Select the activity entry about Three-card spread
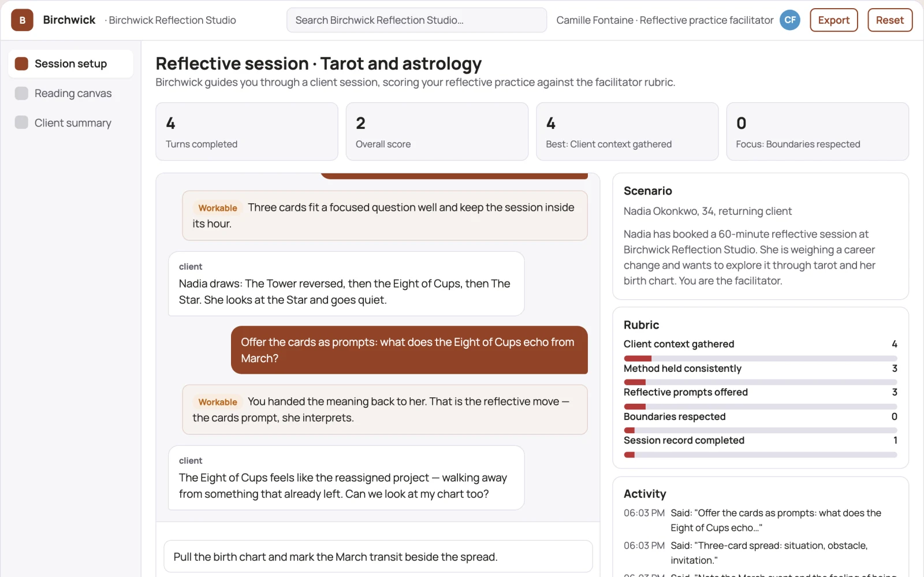 coord(760,553)
